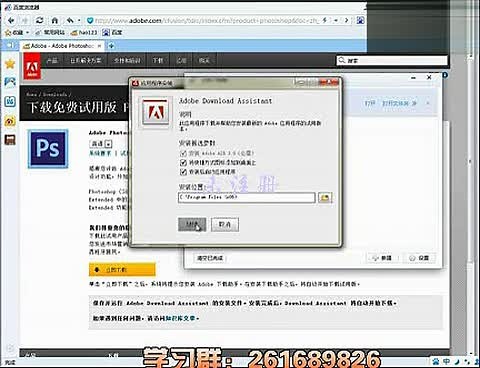480x368 pixels.
Task: Open the fourth Adobe nav item (download)
Action: point(158,60)
